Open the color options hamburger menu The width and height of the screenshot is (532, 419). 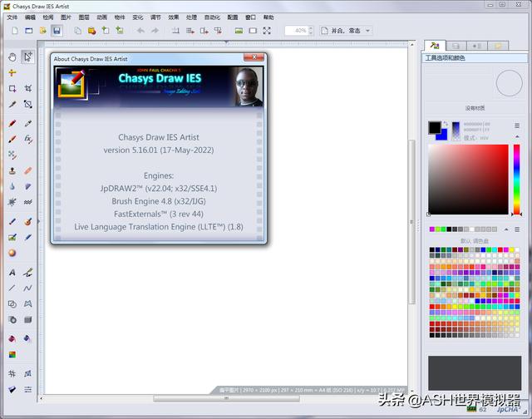517,126
